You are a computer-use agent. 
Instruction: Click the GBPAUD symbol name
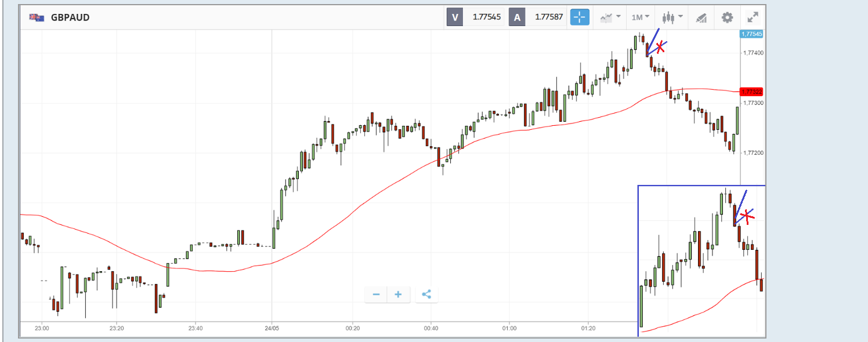(x=70, y=17)
